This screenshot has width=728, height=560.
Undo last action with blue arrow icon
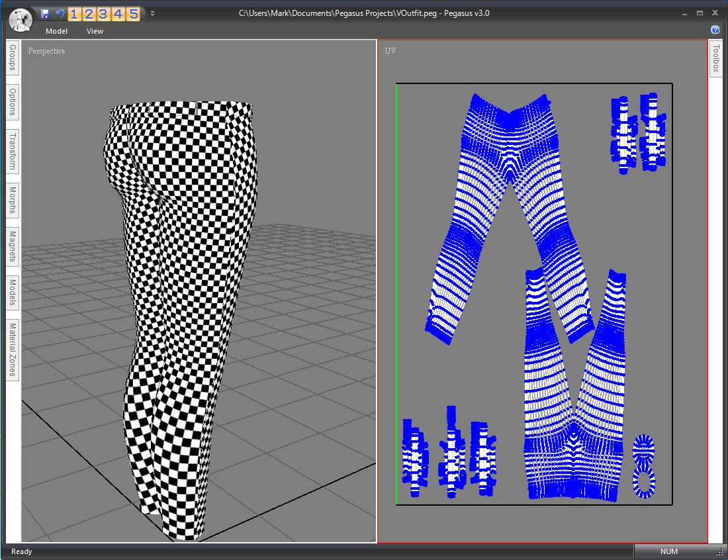[x=60, y=13]
